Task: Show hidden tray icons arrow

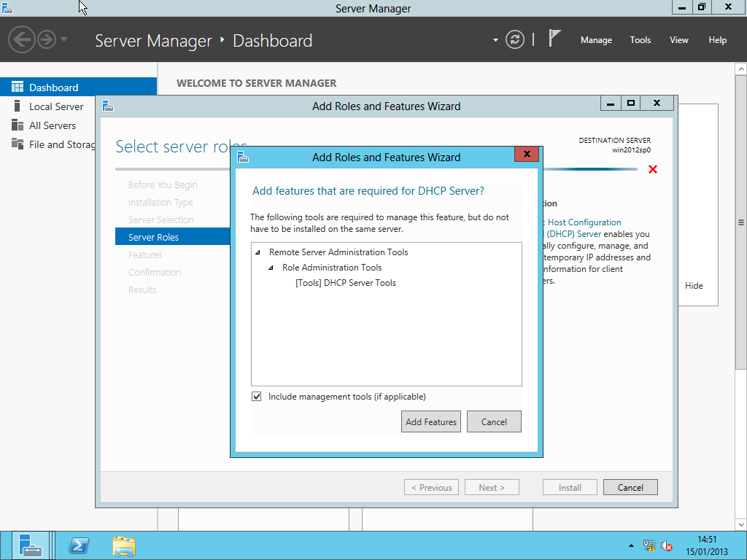Action: tap(631, 545)
